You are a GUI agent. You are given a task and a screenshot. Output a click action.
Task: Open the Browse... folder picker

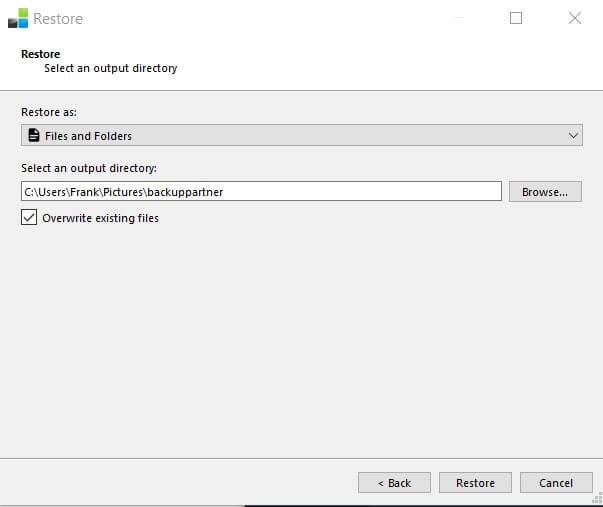[x=545, y=192]
